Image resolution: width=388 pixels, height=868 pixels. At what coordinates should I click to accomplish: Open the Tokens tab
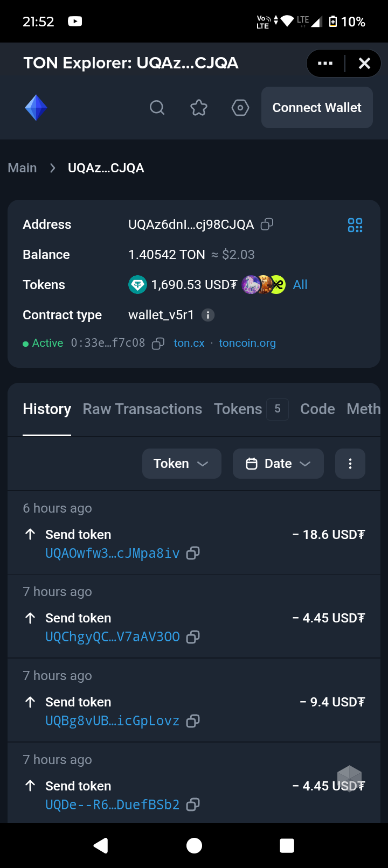[x=238, y=409]
